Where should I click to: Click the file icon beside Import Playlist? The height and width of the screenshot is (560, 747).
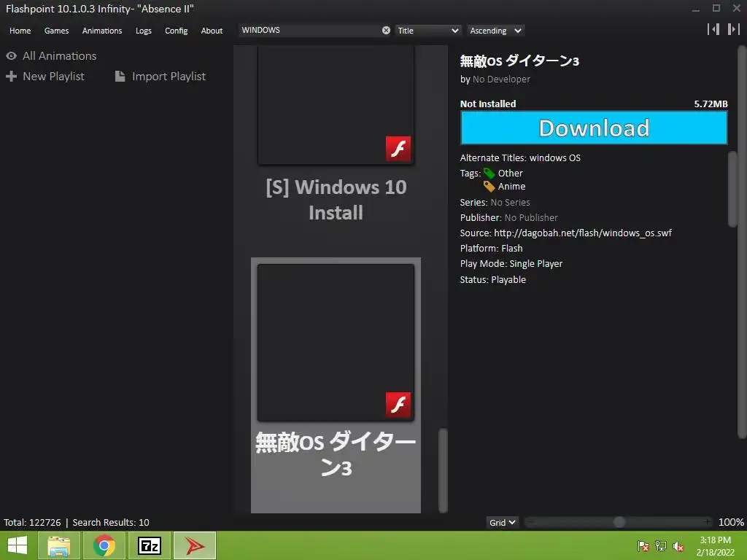[x=120, y=76]
